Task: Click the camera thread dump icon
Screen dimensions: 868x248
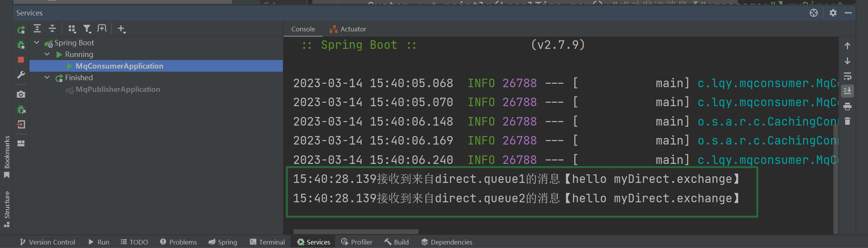Action: pyautogui.click(x=21, y=94)
